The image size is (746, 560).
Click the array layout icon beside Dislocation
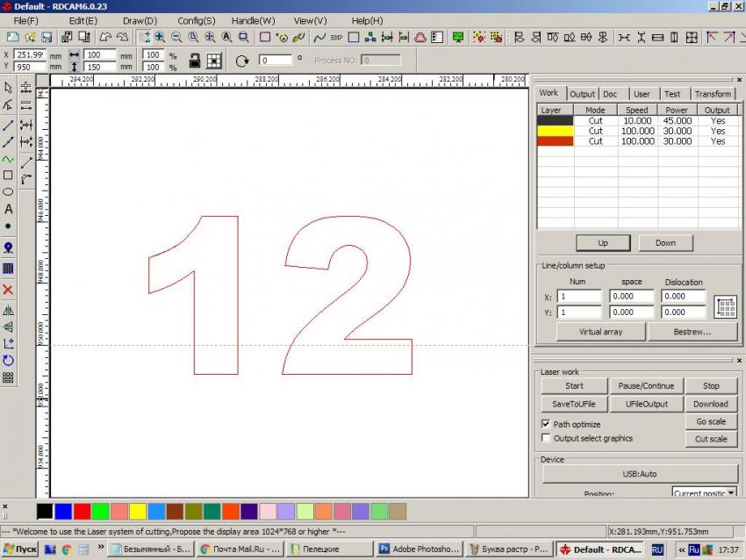(725, 306)
